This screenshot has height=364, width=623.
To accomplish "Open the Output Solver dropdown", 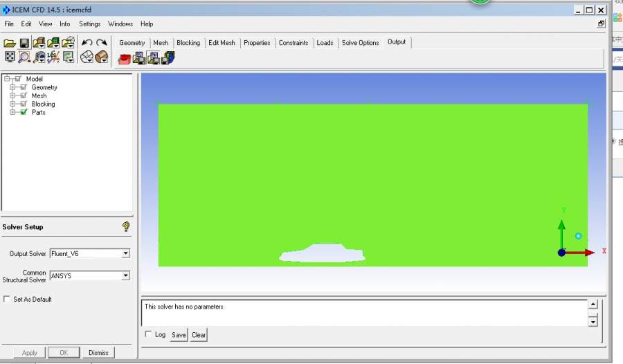I will [x=125, y=253].
